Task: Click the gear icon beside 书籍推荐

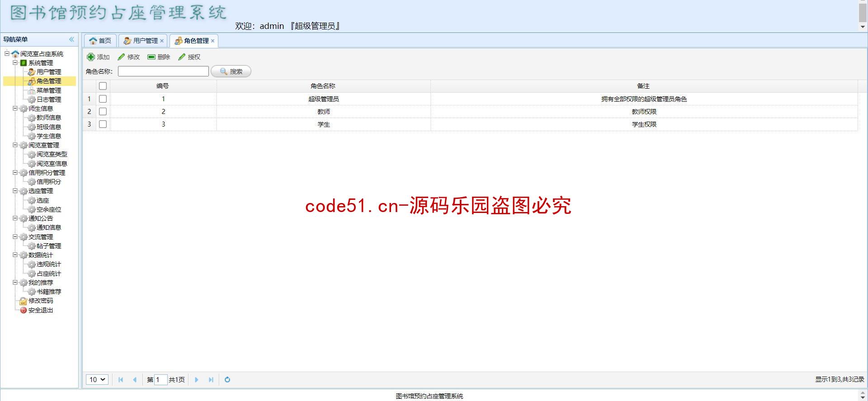Action: pos(32,292)
